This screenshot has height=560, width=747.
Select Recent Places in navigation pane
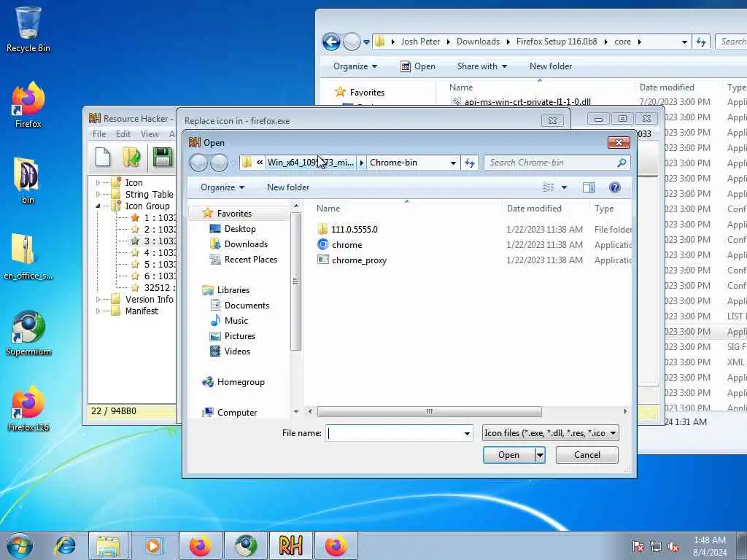pyautogui.click(x=251, y=260)
